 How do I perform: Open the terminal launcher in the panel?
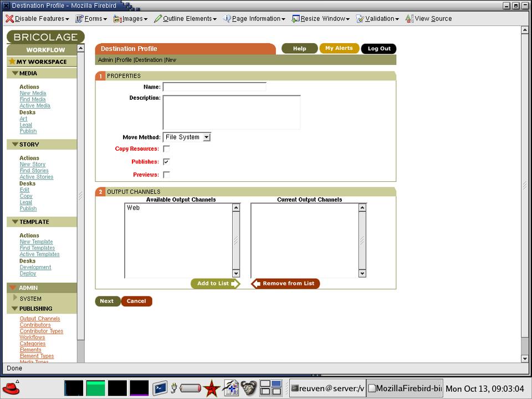160,388
